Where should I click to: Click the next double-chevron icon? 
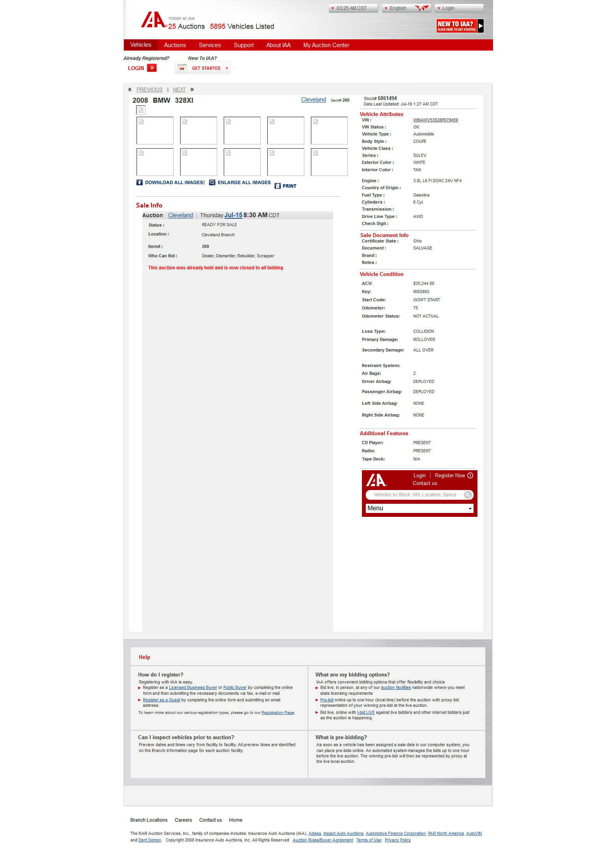click(192, 90)
